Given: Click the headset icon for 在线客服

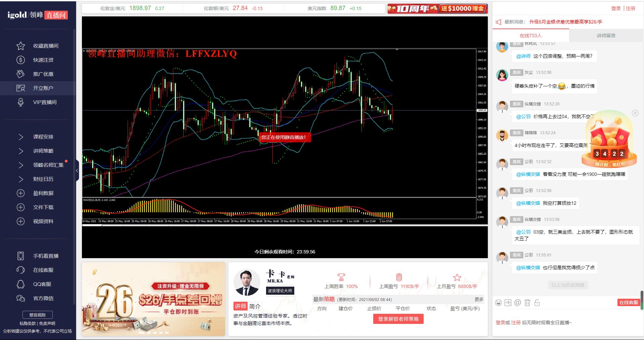Looking at the screenshot, I should 20,270.
